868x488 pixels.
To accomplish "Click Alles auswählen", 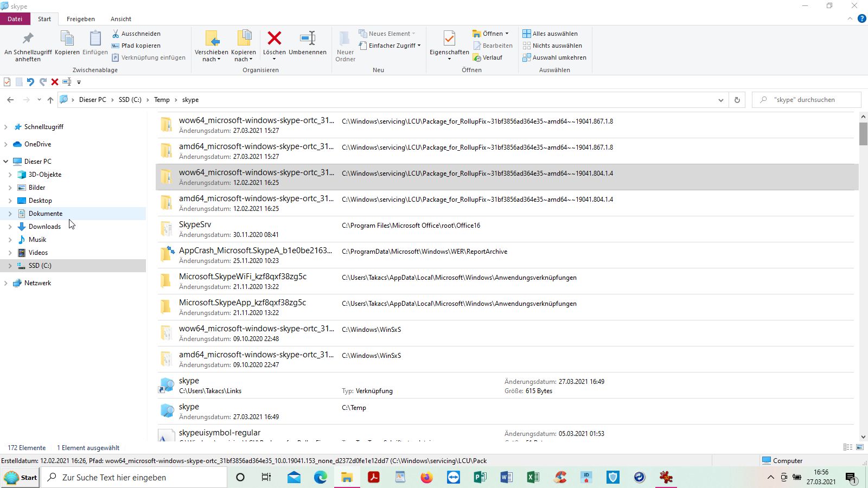I will pyautogui.click(x=550, y=34).
